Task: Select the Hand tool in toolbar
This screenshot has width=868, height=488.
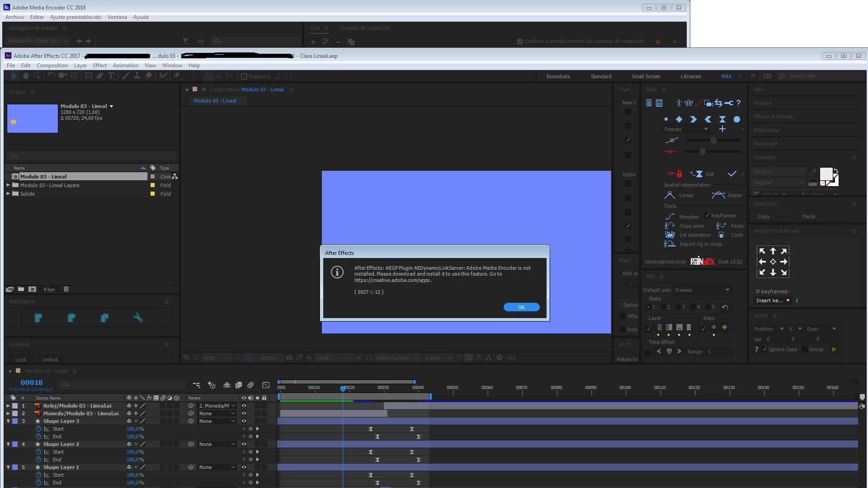Action: pos(26,76)
